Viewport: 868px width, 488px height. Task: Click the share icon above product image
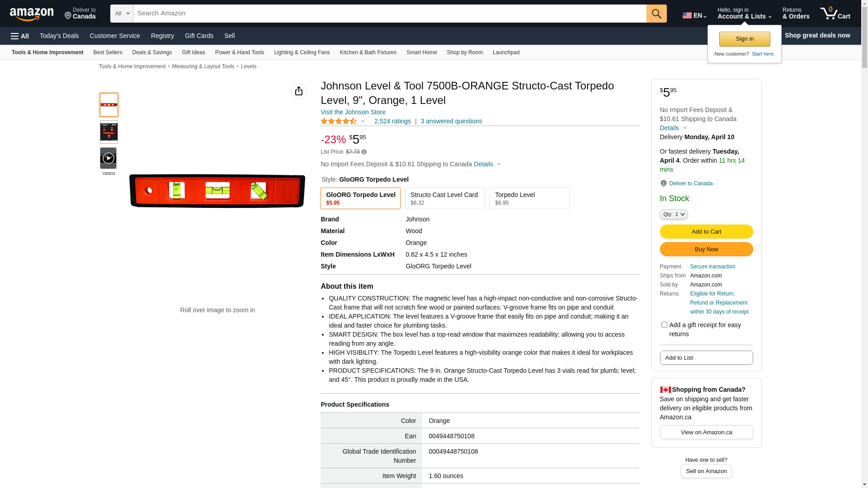[x=299, y=91]
